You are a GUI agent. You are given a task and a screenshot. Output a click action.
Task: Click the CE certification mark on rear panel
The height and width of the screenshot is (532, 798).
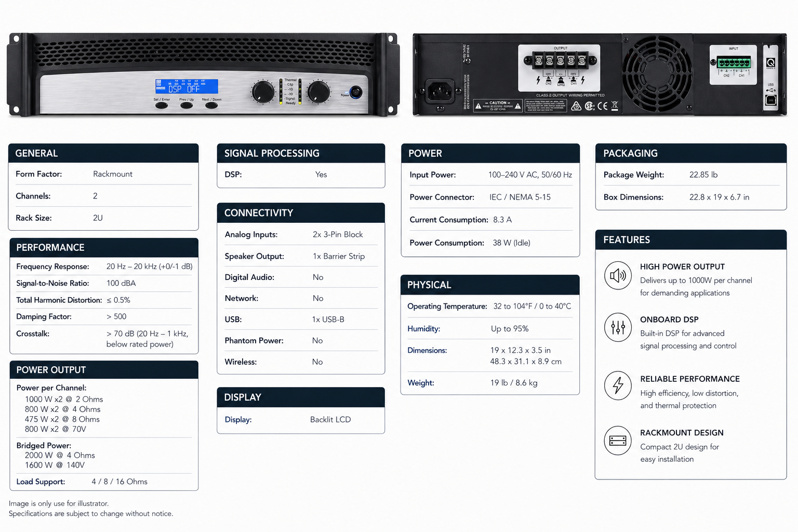coord(603,106)
